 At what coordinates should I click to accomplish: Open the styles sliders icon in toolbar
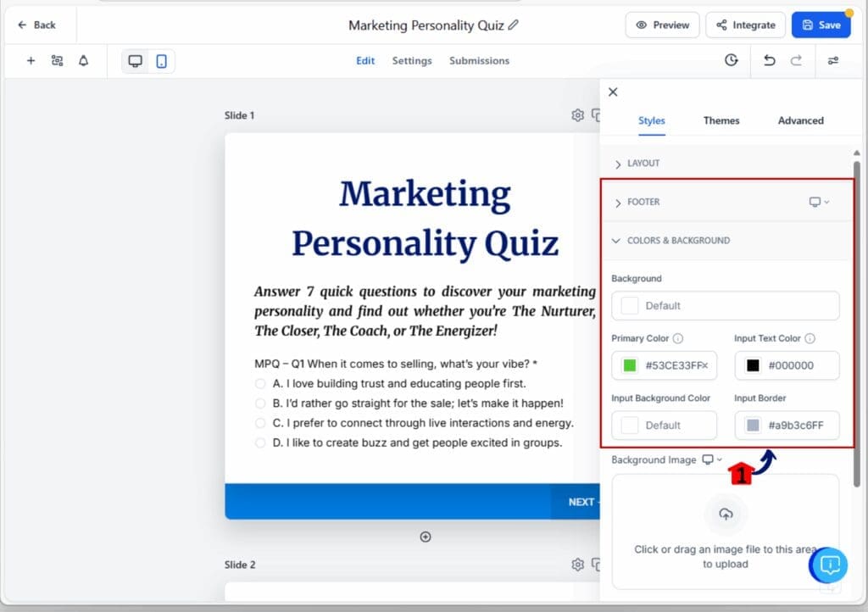833,61
